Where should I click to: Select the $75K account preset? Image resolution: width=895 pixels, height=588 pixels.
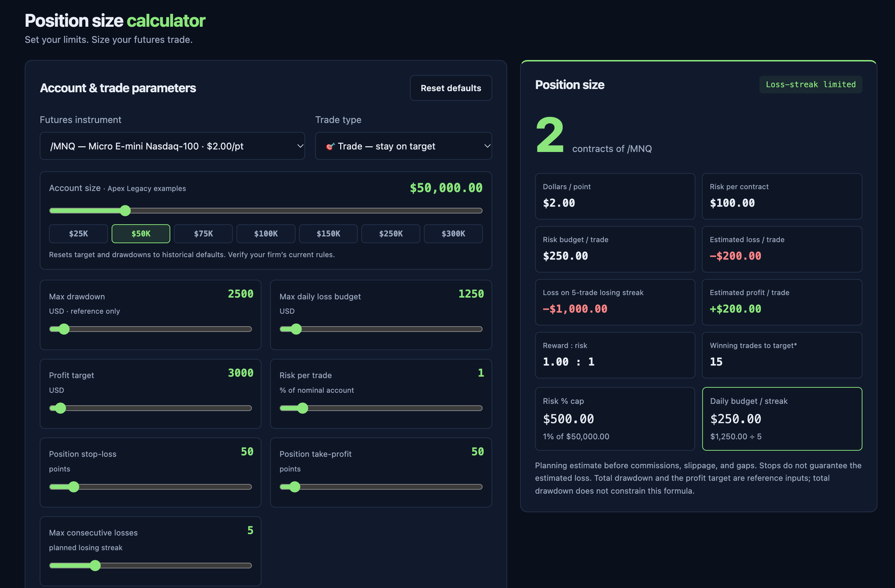point(204,234)
